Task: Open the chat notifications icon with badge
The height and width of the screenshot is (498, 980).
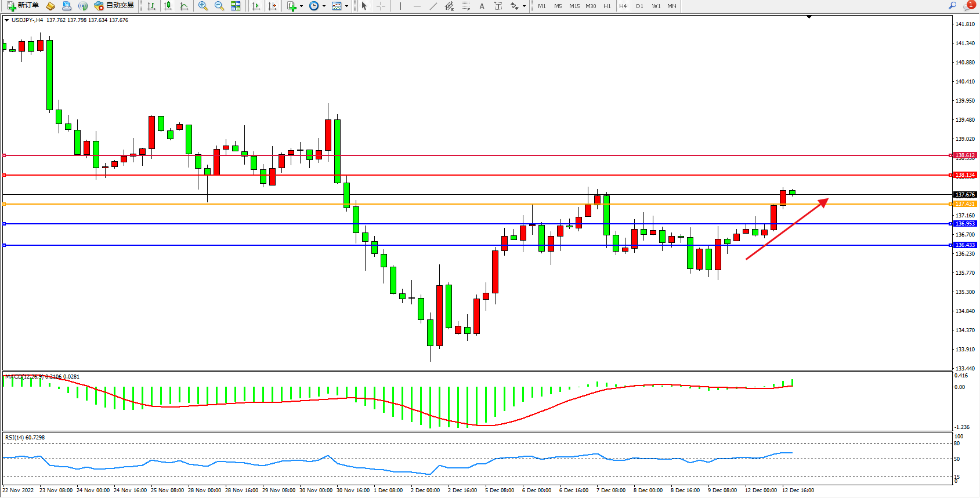Action: pos(969,6)
